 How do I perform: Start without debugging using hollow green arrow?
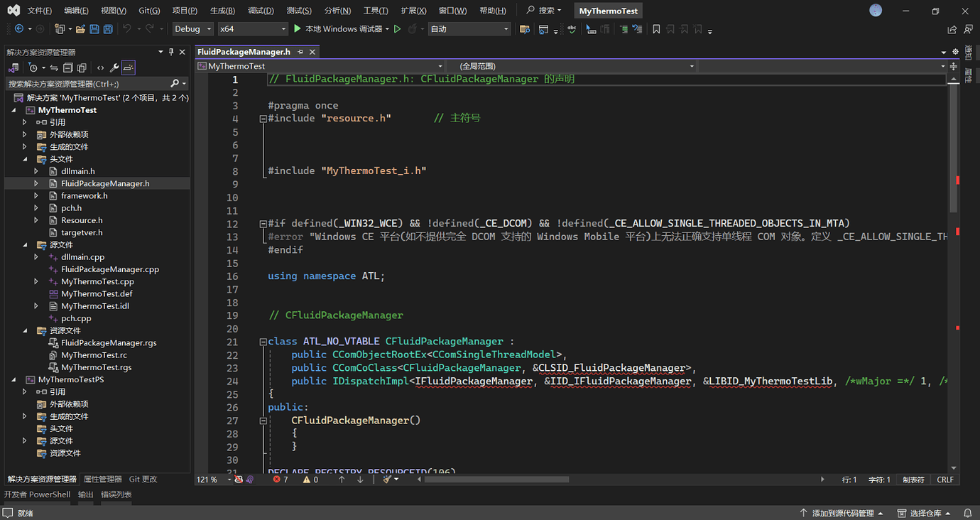(398, 29)
